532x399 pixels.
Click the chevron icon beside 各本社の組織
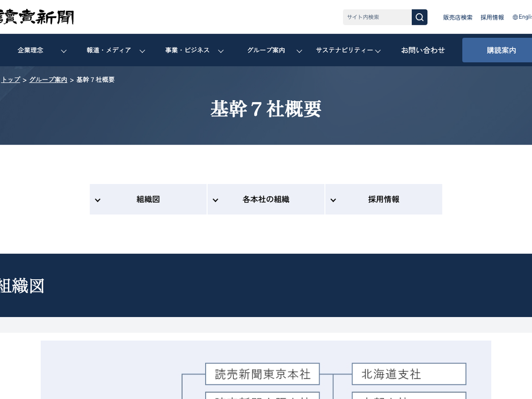point(215,200)
